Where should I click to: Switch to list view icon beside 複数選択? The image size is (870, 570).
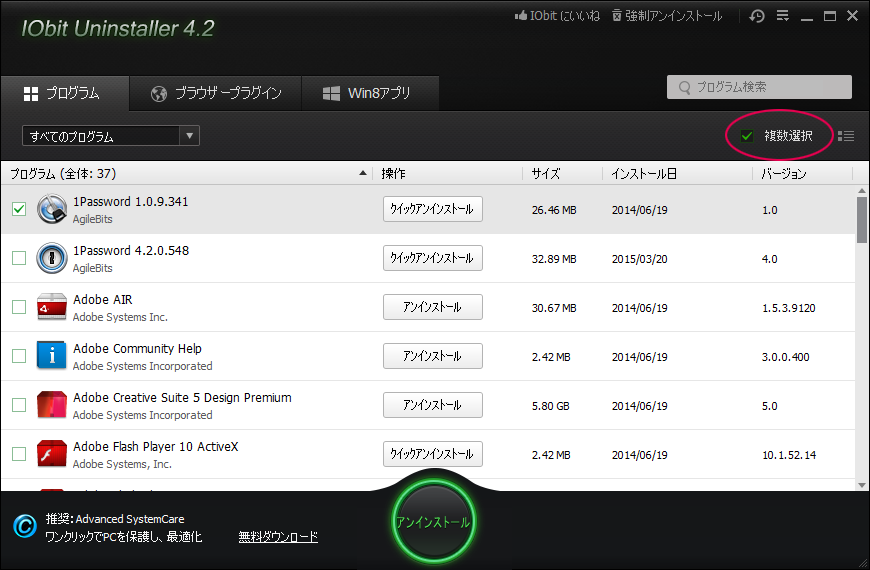(846, 136)
